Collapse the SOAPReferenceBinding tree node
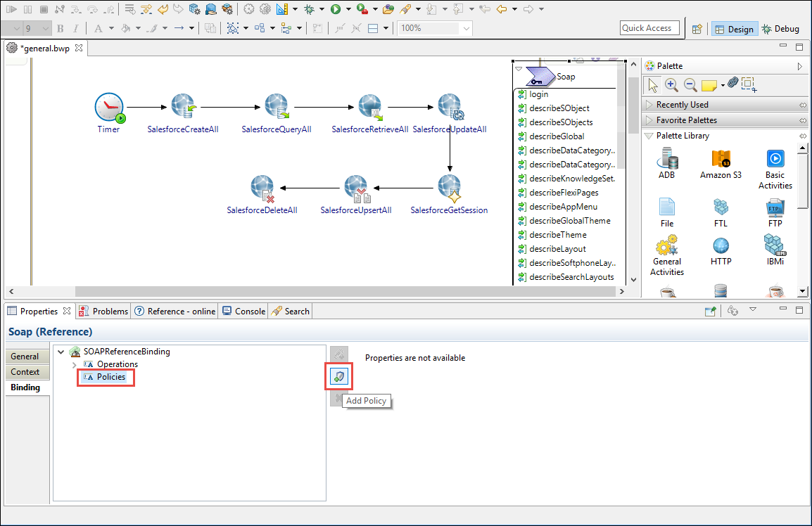This screenshot has height=526, width=812. (x=61, y=352)
